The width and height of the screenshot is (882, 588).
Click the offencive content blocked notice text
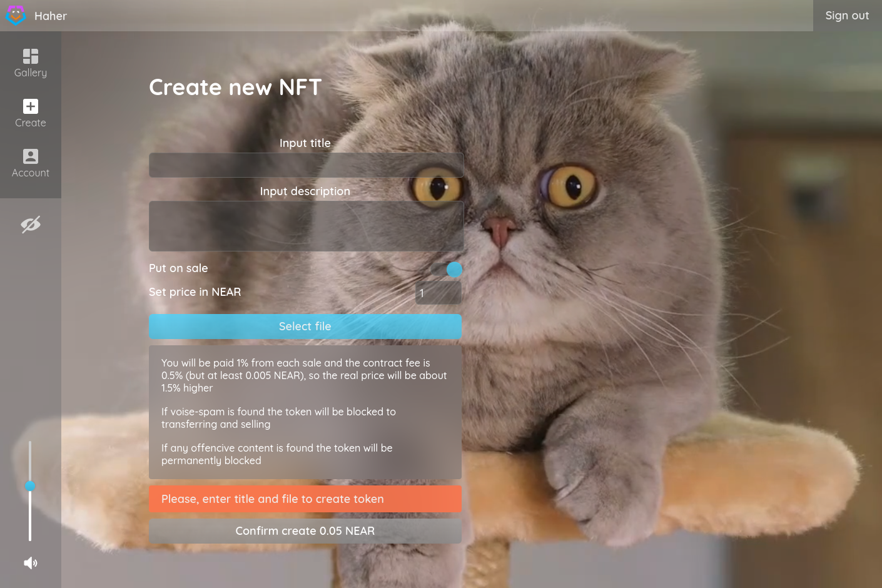tap(277, 454)
